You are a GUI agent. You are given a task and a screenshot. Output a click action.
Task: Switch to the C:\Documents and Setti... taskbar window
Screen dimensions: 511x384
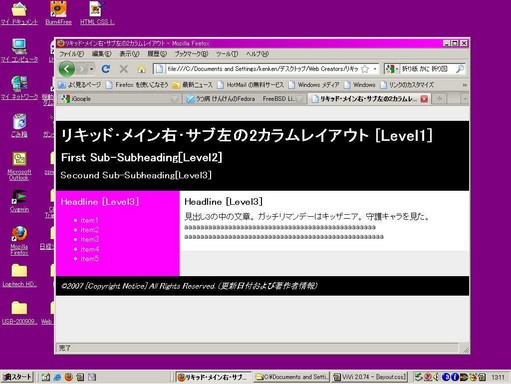[292, 377]
